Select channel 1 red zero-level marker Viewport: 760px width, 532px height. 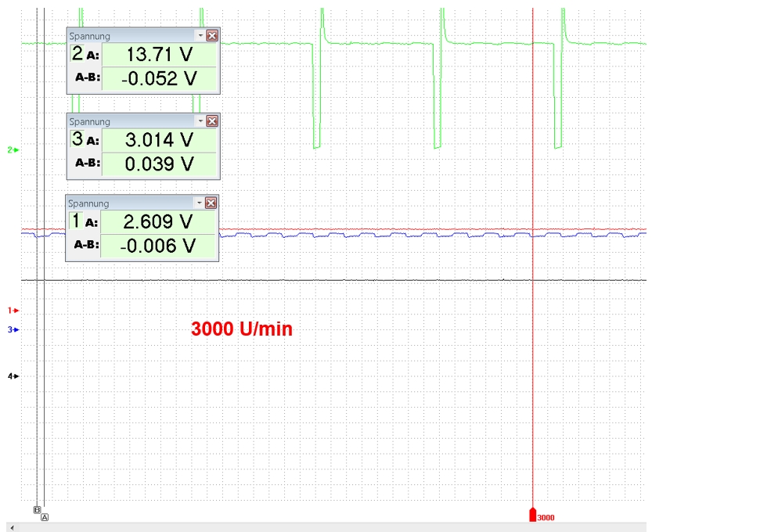(13, 310)
